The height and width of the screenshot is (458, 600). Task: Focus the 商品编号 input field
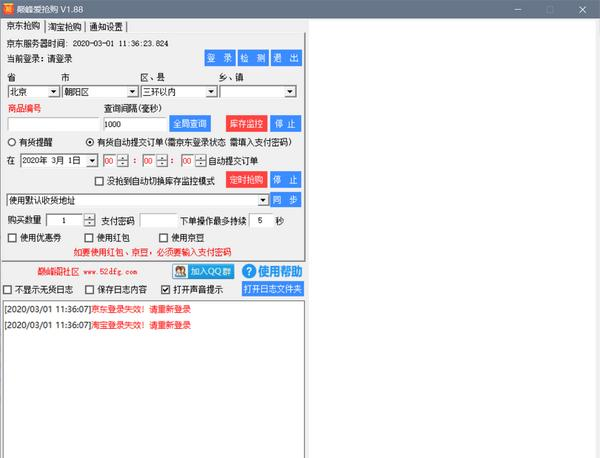54,124
